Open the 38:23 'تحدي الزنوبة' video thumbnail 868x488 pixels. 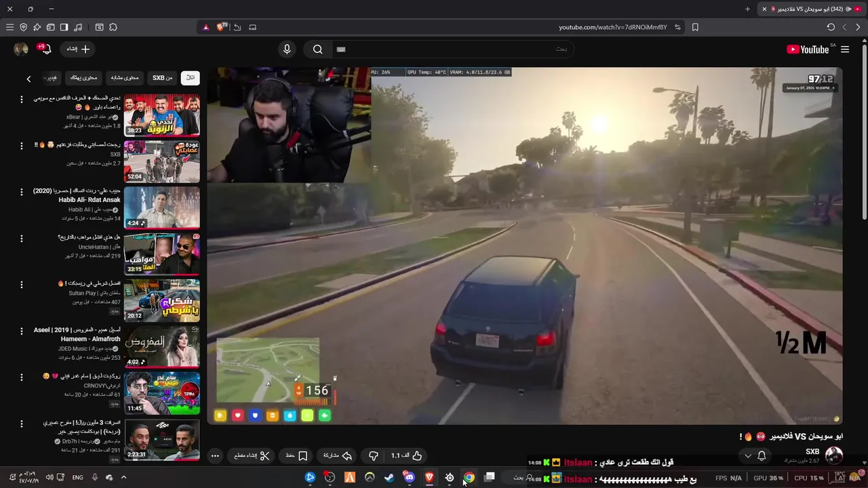click(161, 115)
